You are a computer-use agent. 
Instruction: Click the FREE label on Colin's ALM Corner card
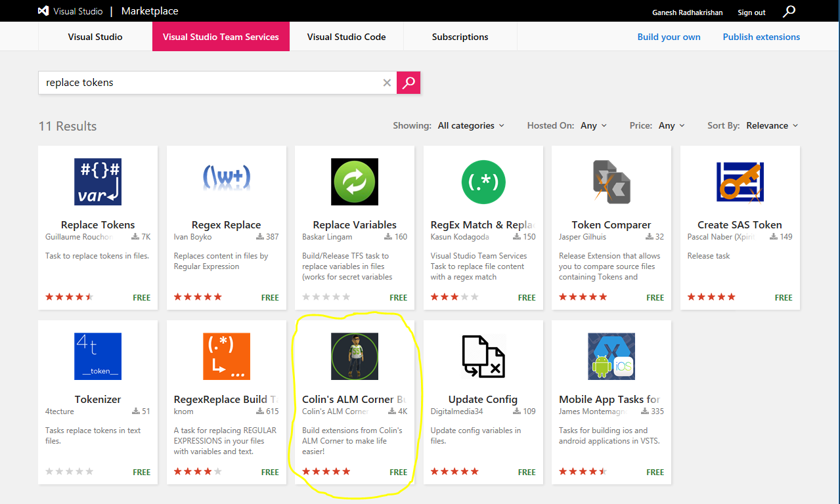[x=399, y=472]
